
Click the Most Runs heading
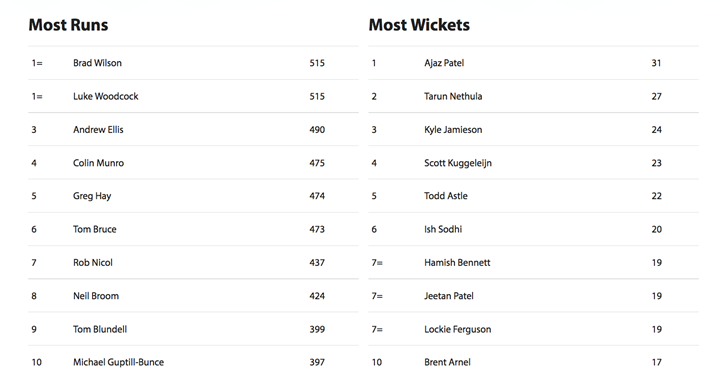tap(68, 25)
